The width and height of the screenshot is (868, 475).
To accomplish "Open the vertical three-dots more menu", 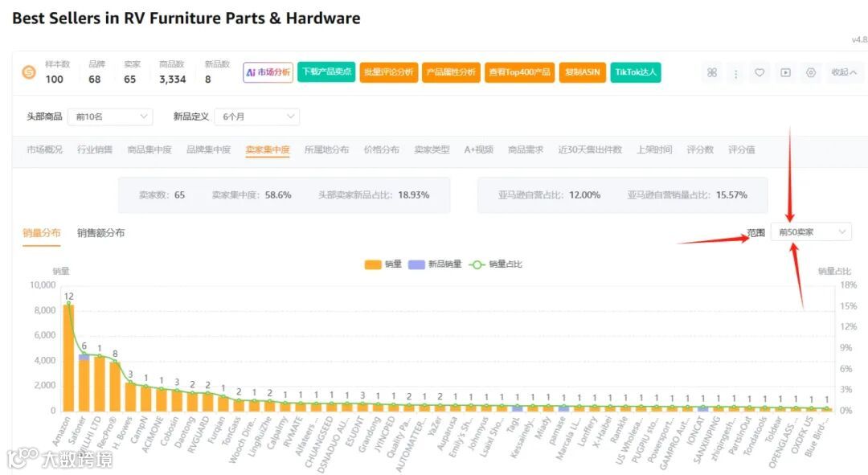I will [735, 73].
